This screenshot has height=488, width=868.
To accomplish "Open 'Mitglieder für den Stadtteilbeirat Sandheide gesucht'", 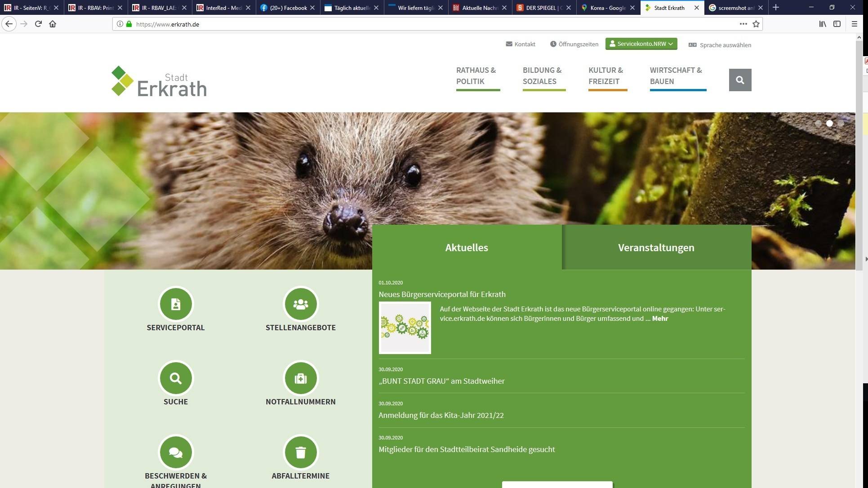I will 467,449.
